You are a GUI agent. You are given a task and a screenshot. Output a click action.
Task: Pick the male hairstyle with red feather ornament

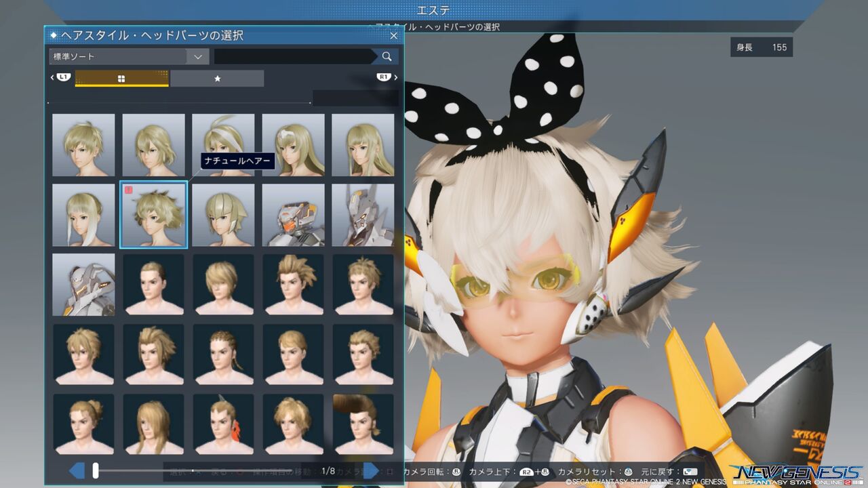tap(223, 424)
